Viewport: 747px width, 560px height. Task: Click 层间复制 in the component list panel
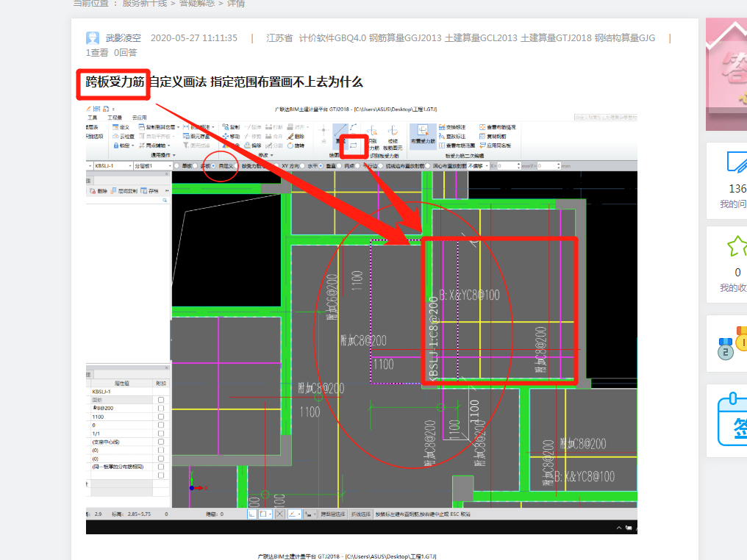125,190
